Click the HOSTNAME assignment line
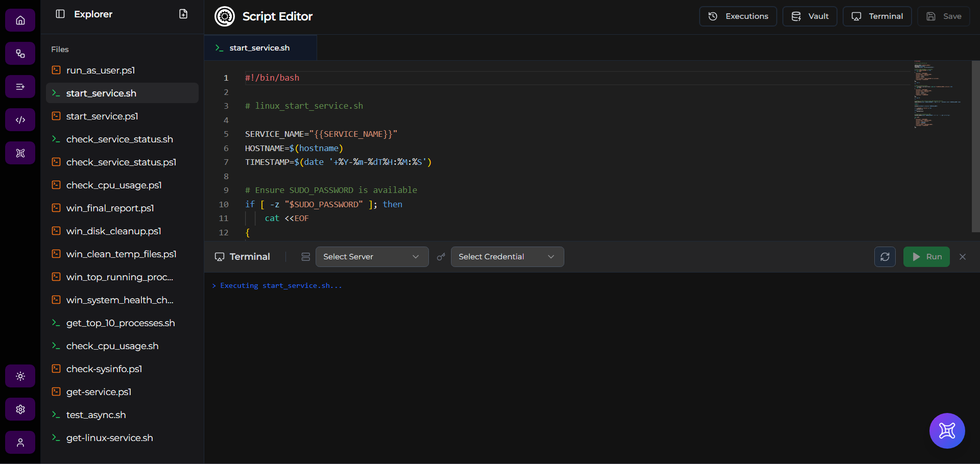This screenshot has height=464, width=980. 294,148
